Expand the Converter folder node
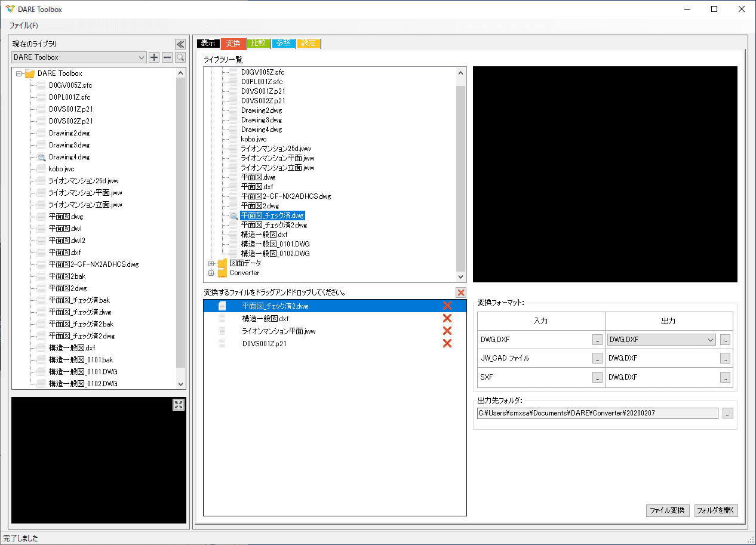The height and width of the screenshot is (545, 756). (x=211, y=273)
